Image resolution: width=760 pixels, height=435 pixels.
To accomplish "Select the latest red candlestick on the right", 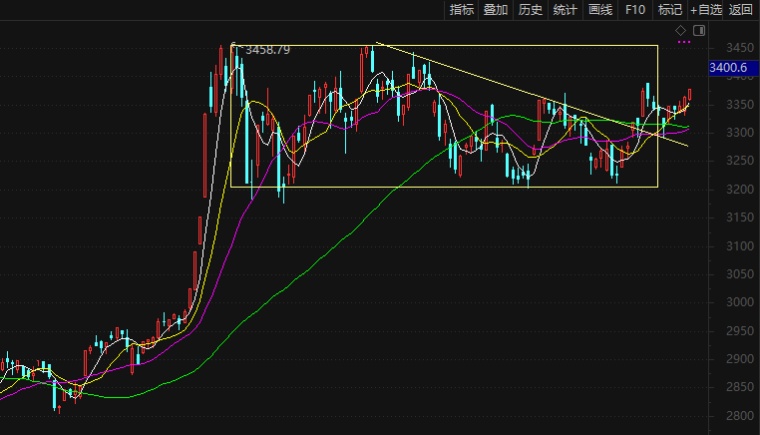I will [x=690, y=95].
